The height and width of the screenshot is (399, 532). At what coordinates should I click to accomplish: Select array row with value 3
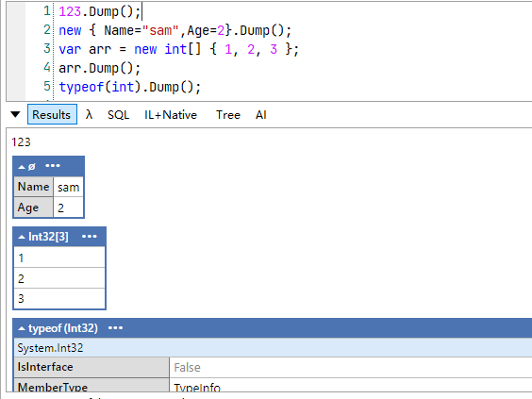click(x=59, y=299)
